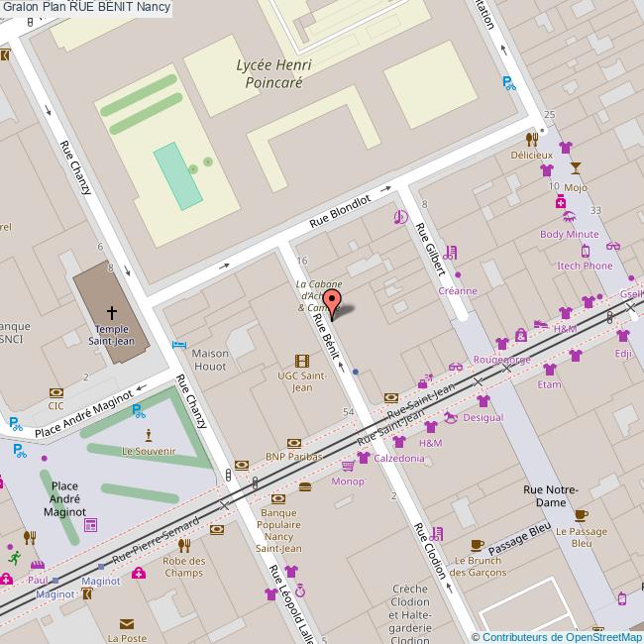Click the Place André Maginot parking icon

pos(137,409)
